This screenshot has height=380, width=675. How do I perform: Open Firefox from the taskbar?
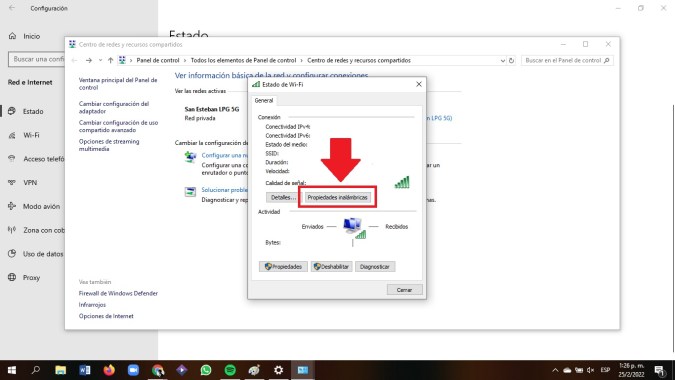pyautogui.click(x=109, y=370)
